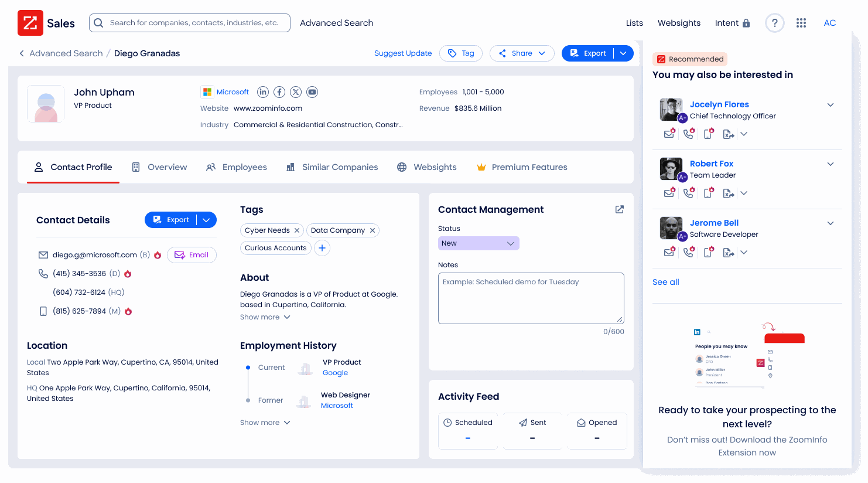This screenshot has width=868, height=483.
Task: Expand more actions for Jocelyn Flores
Action: point(744,134)
